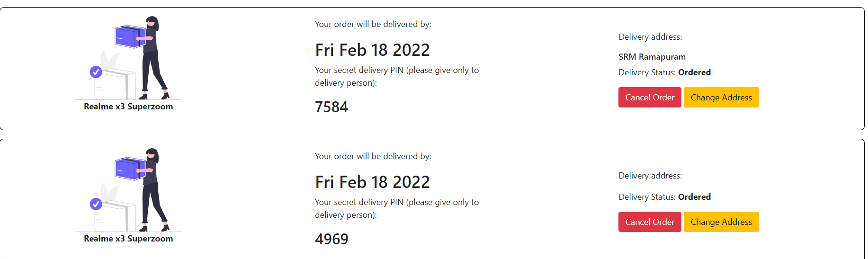Image resolution: width=868 pixels, height=259 pixels.
Task: Click the second order's Ordered delivery status
Action: pos(694,197)
